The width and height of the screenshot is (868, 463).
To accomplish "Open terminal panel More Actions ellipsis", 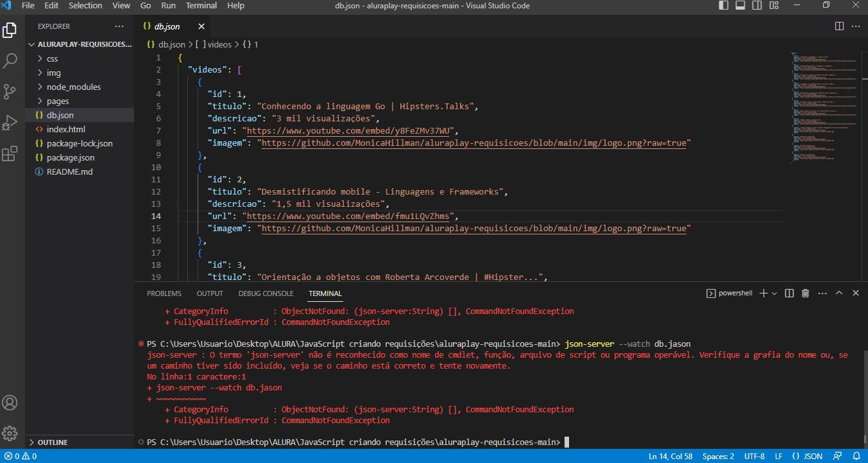I will [x=822, y=293].
